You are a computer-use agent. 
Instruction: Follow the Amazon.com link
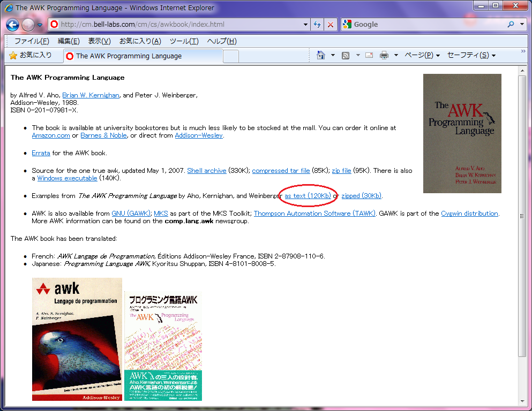[51, 135]
